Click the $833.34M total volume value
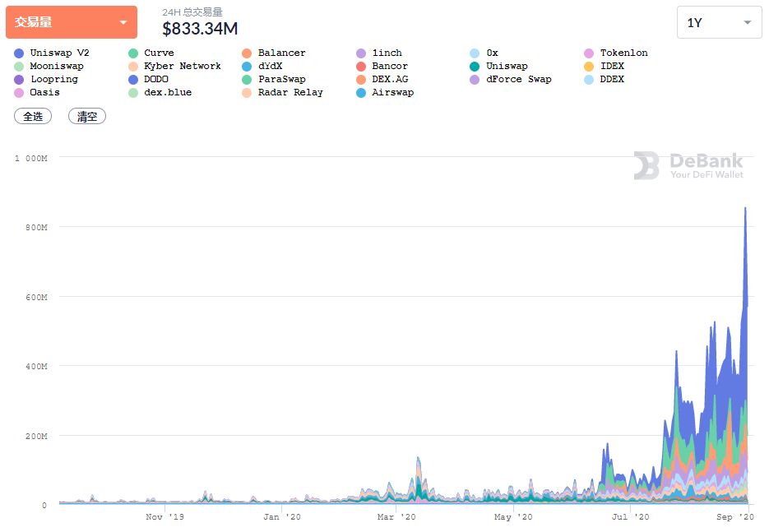Image resolution: width=769 pixels, height=532 pixels. (x=200, y=29)
